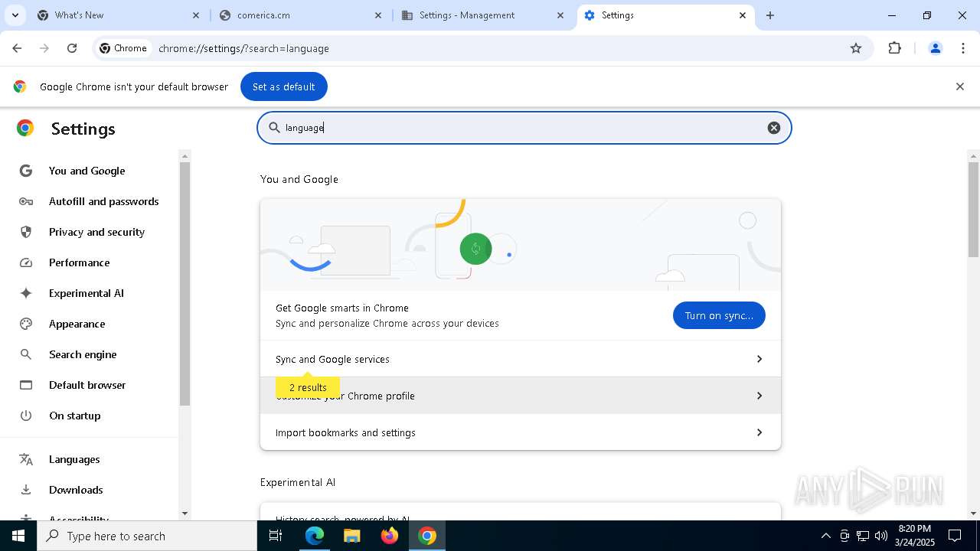Dismiss the default browser infobar
This screenshot has width=980, height=551.
click(960, 86)
